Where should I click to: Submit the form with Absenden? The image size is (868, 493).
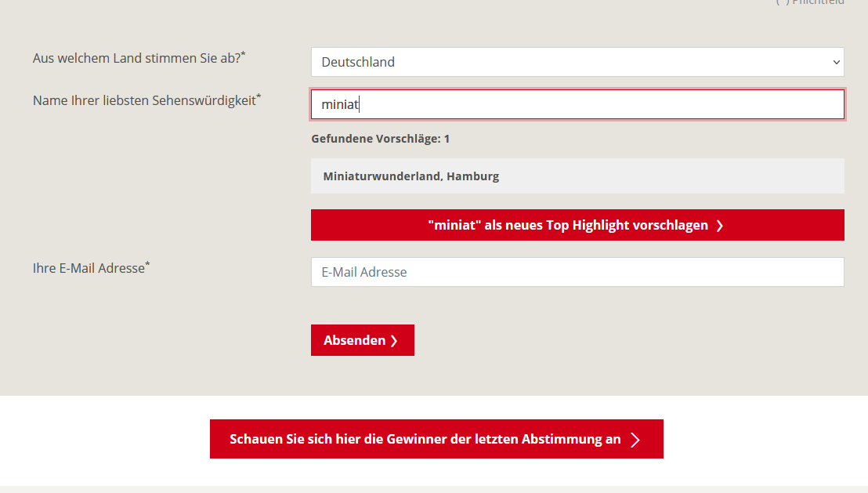click(x=362, y=340)
